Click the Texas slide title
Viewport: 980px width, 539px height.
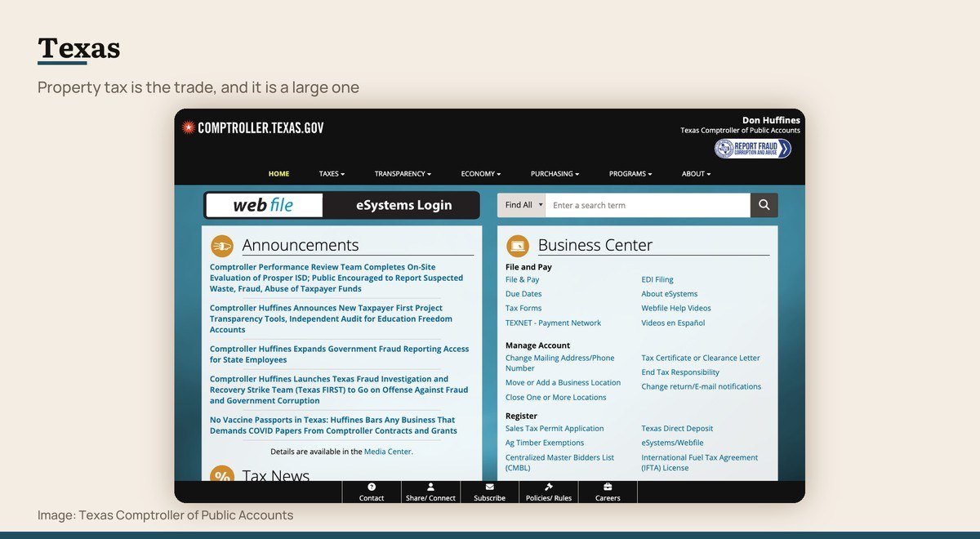pos(79,48)
